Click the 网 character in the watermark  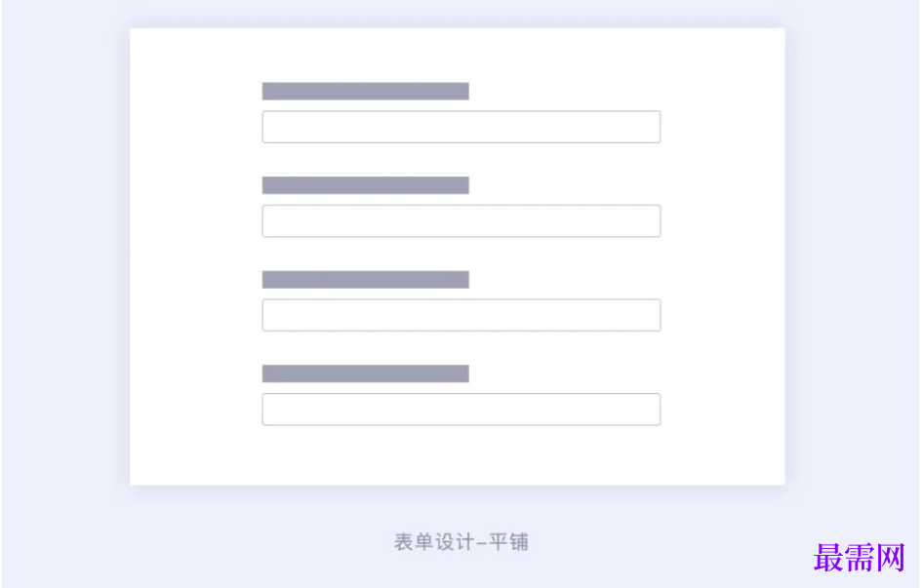[891, 558]
